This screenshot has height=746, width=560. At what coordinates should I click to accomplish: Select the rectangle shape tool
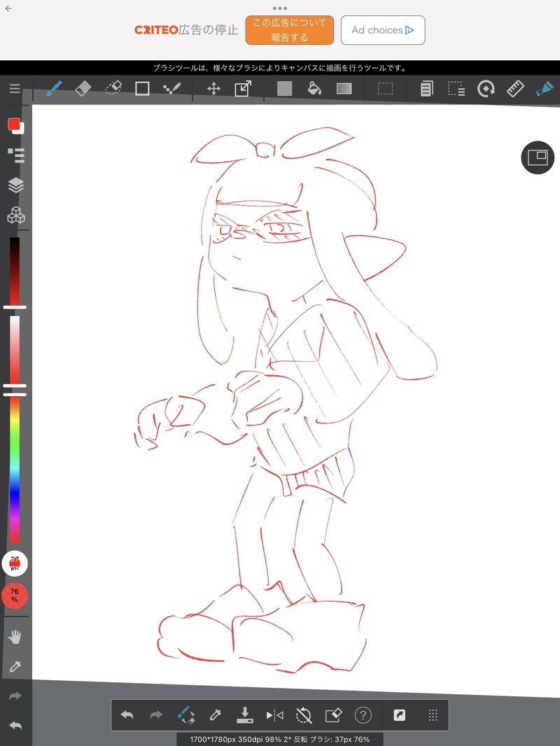click(142, 88)
